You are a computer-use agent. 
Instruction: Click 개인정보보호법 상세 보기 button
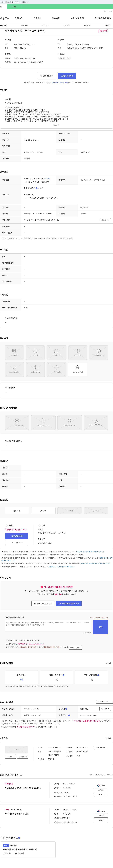coord(42,604)
